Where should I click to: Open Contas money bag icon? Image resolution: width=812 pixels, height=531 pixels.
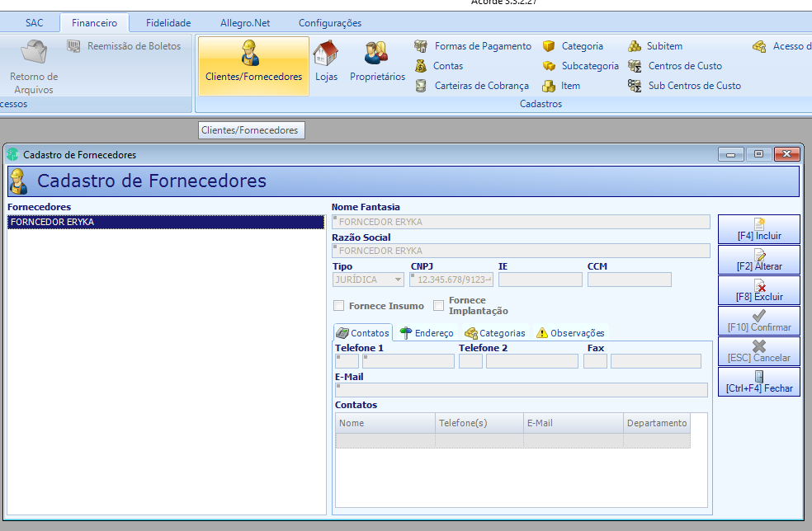coord(421,66)
